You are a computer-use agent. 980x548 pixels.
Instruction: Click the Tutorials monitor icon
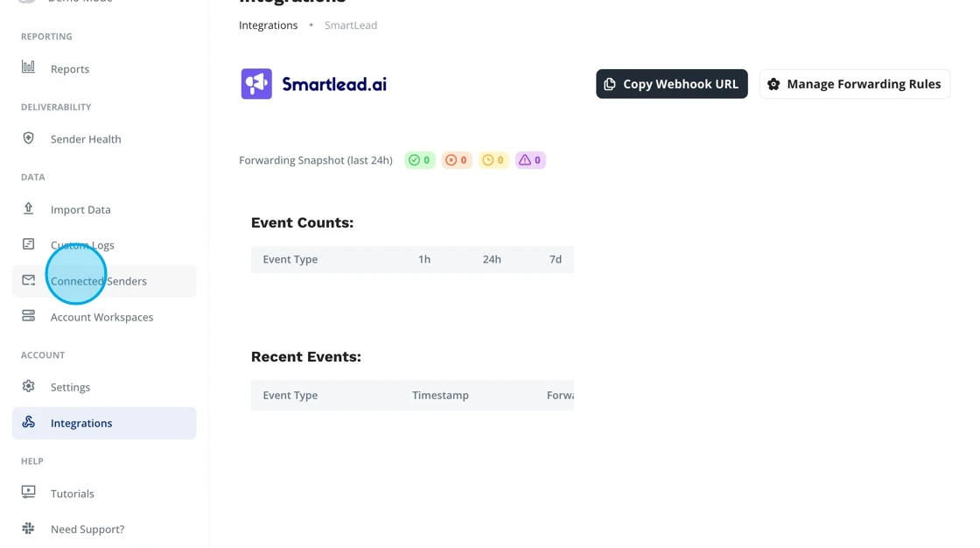click(28, 493)
